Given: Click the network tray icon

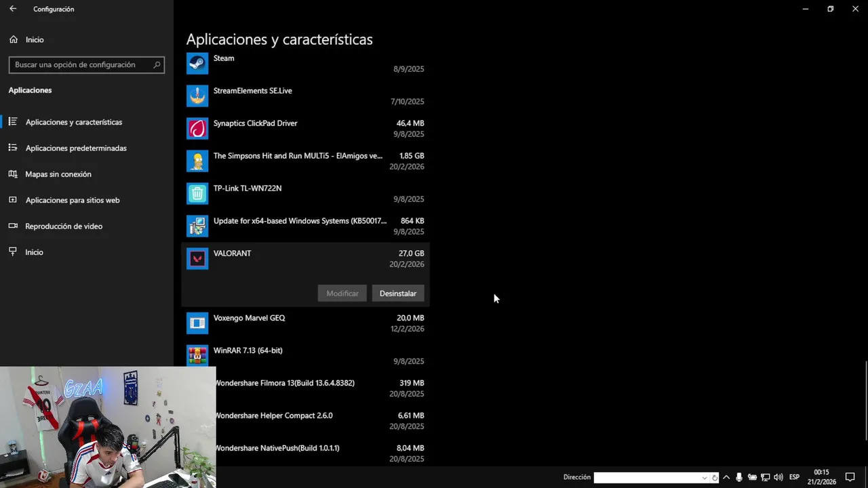Looking at the screenshot, I should pos(765,477).
